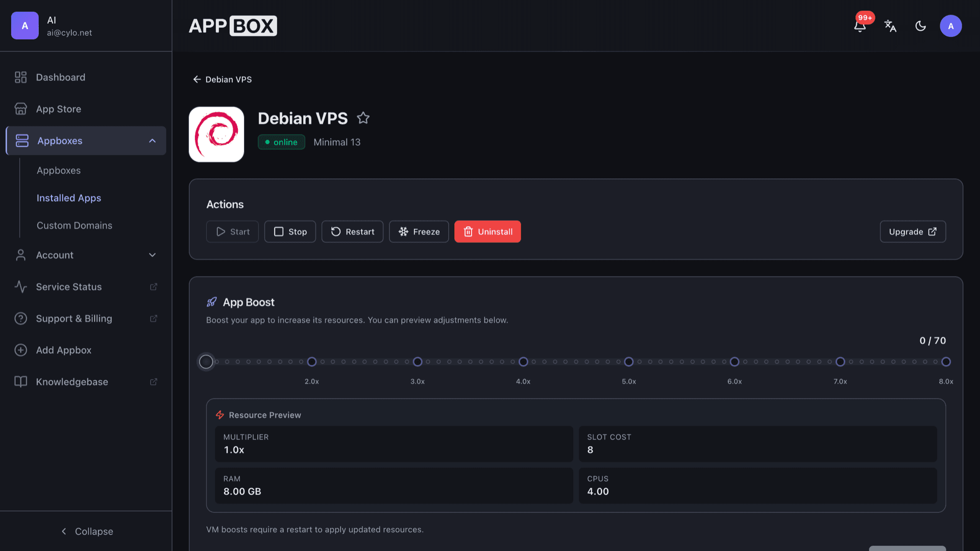Freeze the Debian VPS
The height and width of the screenshot is (551, 980).
point(419,232)
